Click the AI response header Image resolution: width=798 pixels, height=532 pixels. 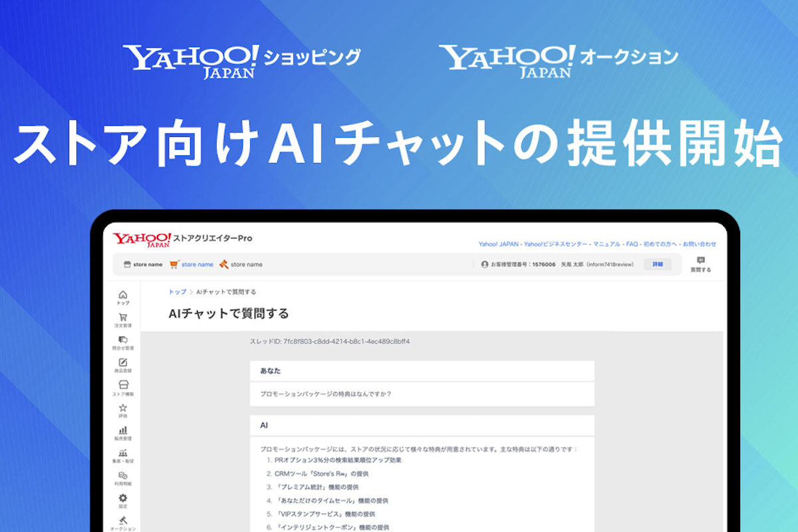pyautogui.click(x=422, y=425)
